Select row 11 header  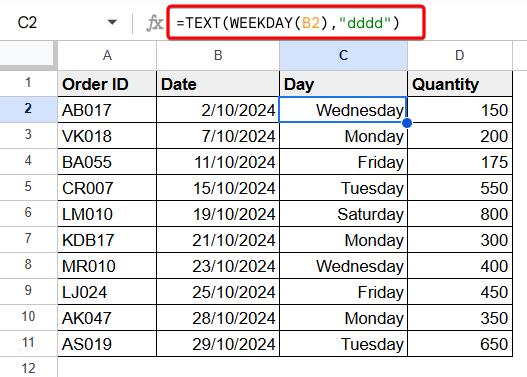tap(28, 343)
